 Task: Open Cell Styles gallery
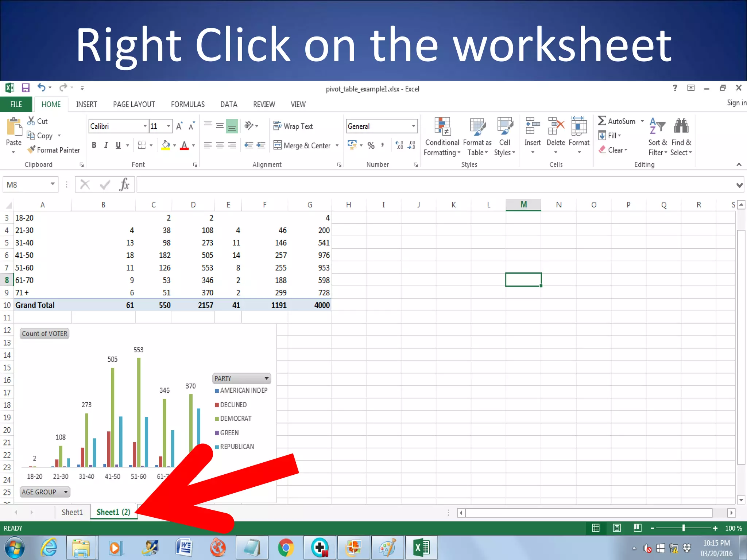click(x=504, y=137)
